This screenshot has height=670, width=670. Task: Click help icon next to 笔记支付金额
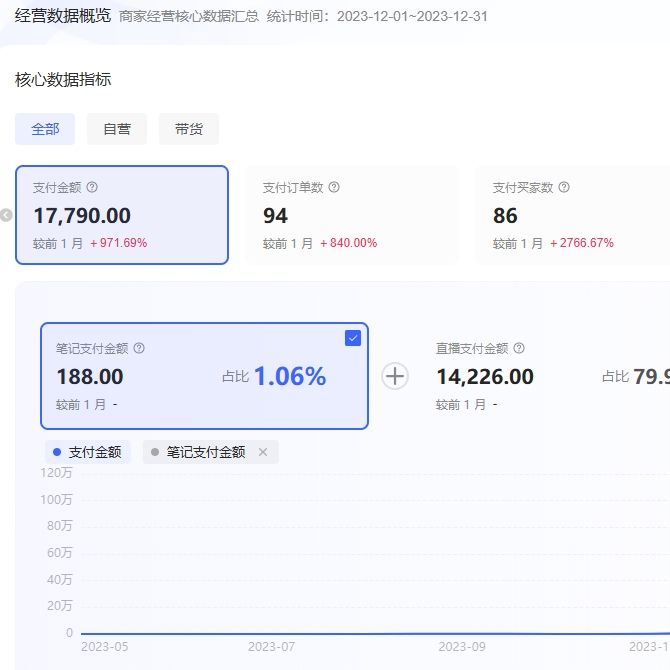pyautogui.click(x=139, y=348)
